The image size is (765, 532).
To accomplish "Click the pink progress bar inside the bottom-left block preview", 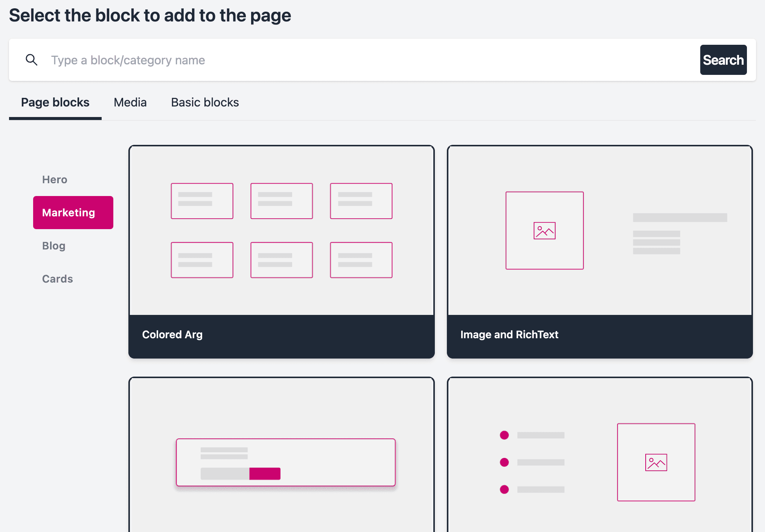I will tap(265, 474).
